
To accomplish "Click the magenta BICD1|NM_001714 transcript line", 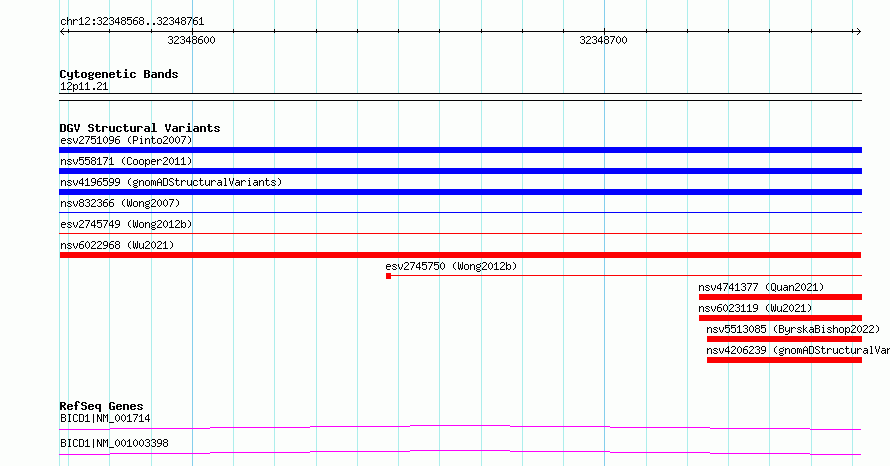I will click(x=460, y=427).
